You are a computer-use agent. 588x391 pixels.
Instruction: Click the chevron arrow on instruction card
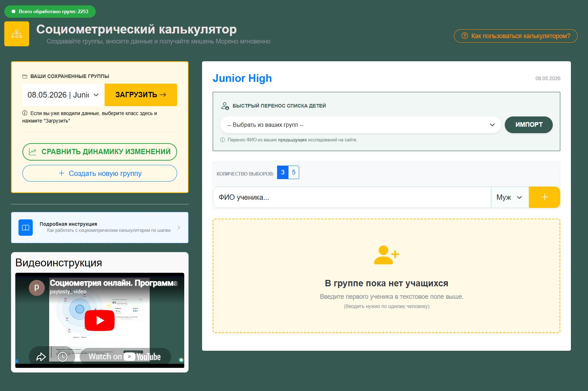(x=179, y=228)
